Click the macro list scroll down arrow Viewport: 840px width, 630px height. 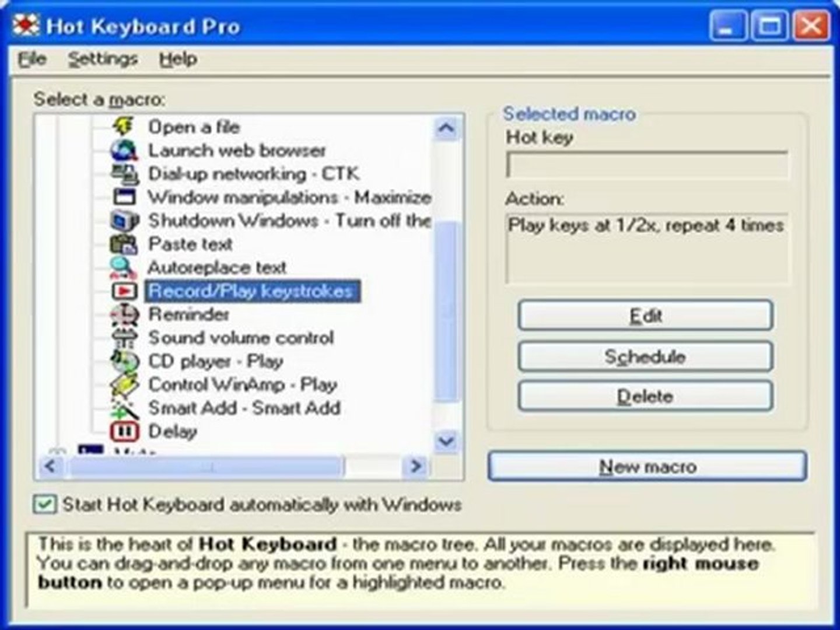(x=446, y=440)
